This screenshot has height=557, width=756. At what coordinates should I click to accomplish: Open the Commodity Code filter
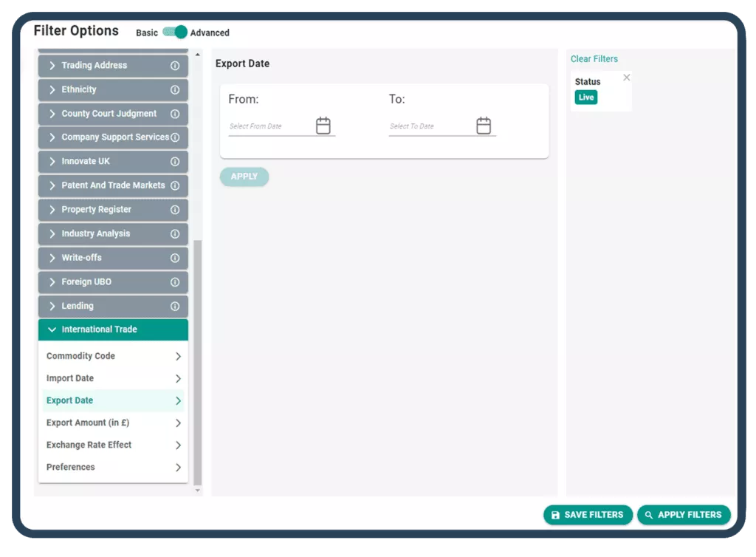point(113,356)
